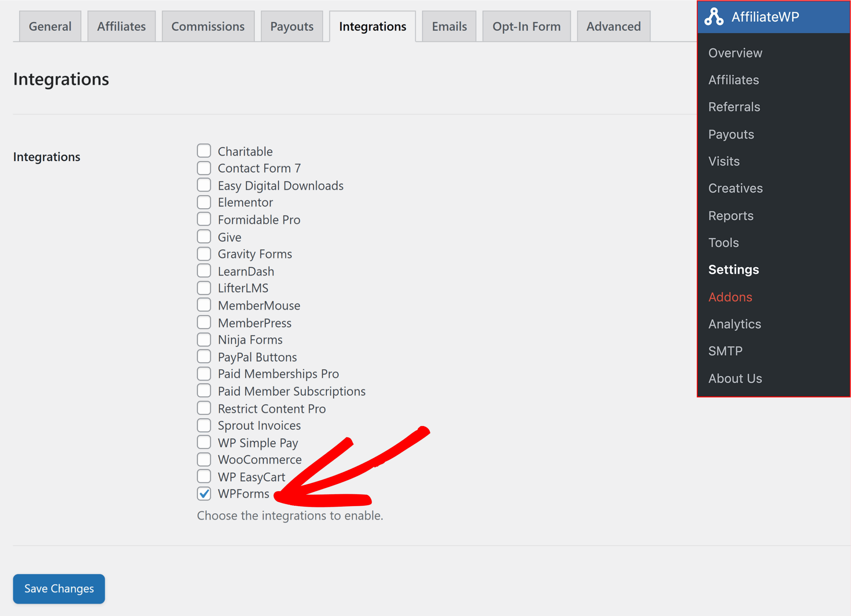Enable the Gravity Forms checkbox
This screenshot has height=616, width=851.
point(204,254)
